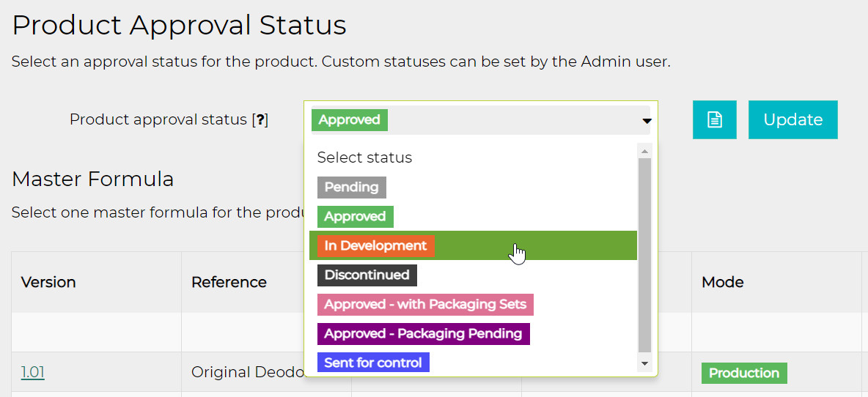Select the Pending status option

(352, 188)
